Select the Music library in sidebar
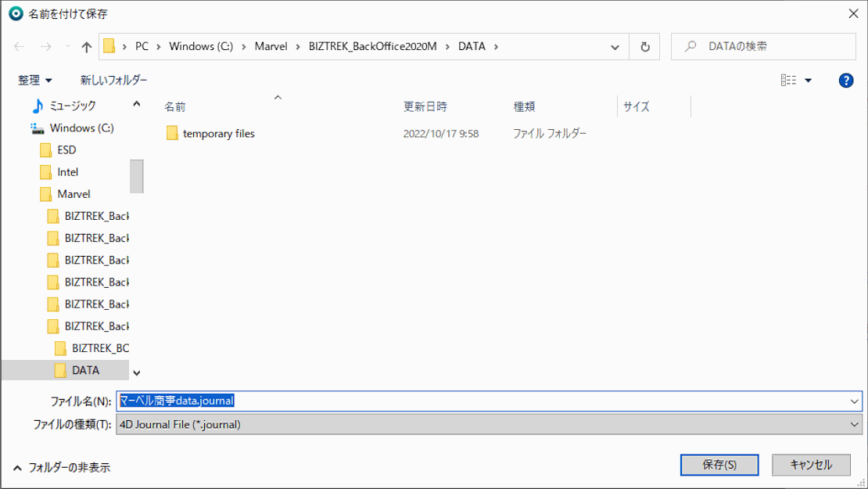This screenshot has width=868, height=489. click(x=73, y=106)
